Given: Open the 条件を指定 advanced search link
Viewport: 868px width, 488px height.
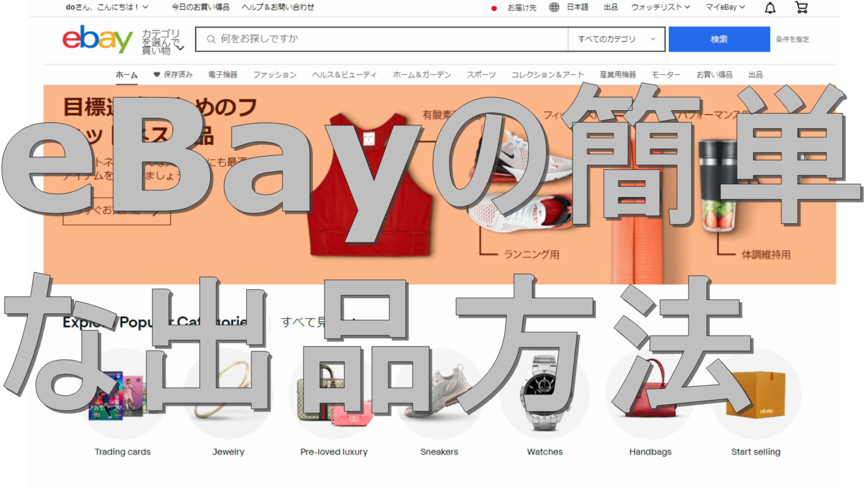Looking at the screenshot, I should (x=792, y=39).
